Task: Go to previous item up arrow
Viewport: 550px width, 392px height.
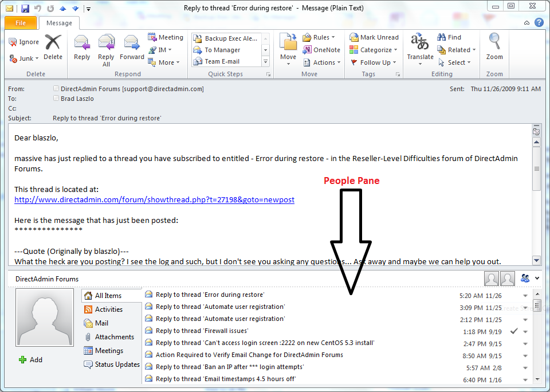Action: click(x=63, y=9)
